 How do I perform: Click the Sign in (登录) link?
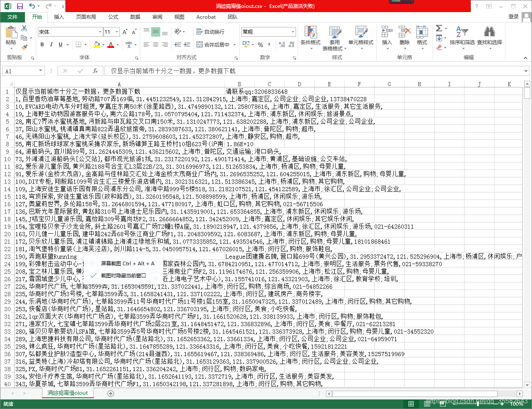[x=514, y=17]
